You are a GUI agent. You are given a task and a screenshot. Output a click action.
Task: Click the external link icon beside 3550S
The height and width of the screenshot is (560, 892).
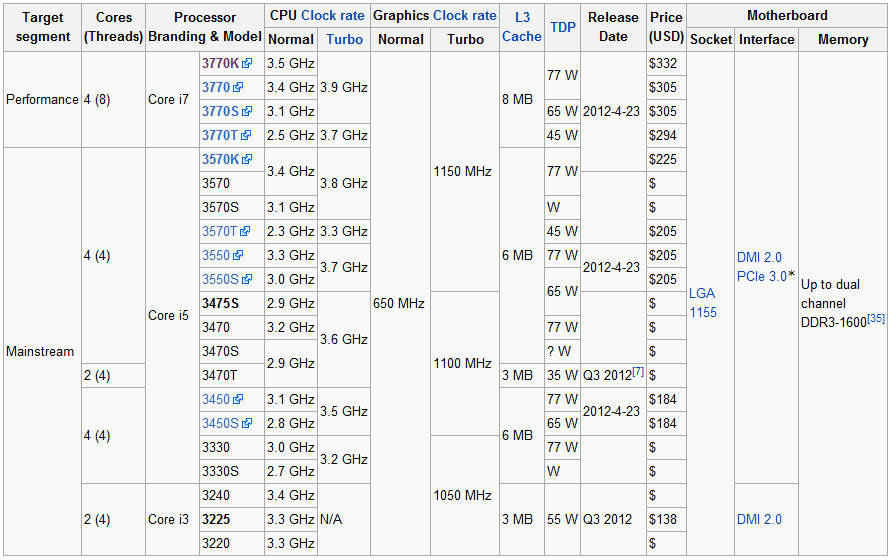pyautogui.click(x=247, y=279)
